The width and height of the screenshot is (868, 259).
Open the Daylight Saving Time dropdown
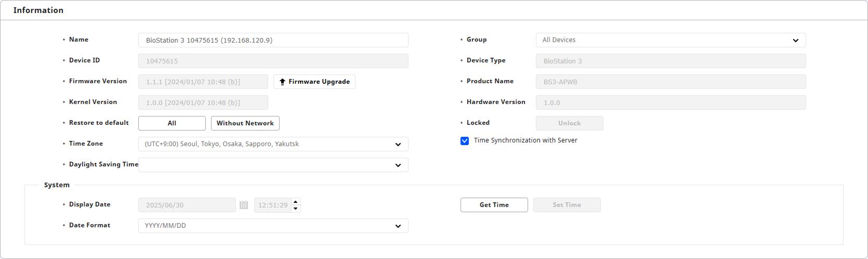[273, 165]
